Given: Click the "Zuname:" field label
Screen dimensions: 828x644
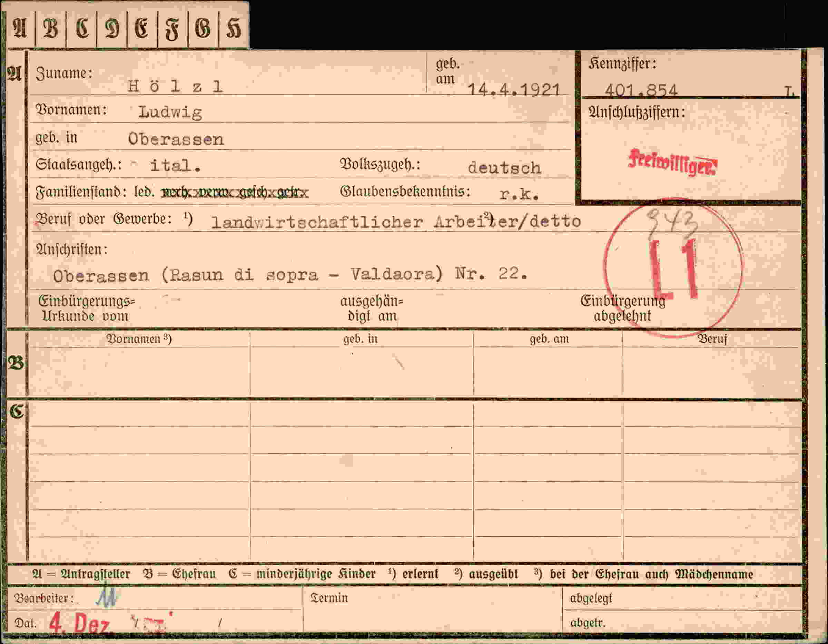Looking at the screenshot, I should coord(64,73).
